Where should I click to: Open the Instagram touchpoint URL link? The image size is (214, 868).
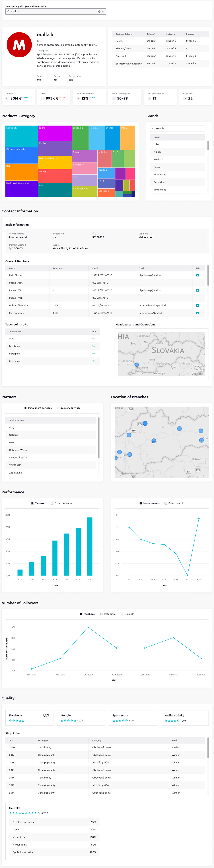94,353
